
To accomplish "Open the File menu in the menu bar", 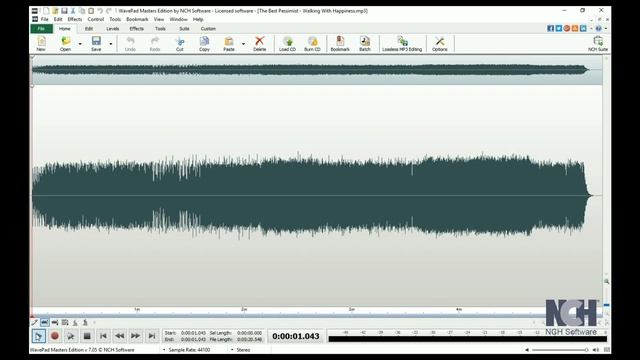I will (x=44, y=19).
